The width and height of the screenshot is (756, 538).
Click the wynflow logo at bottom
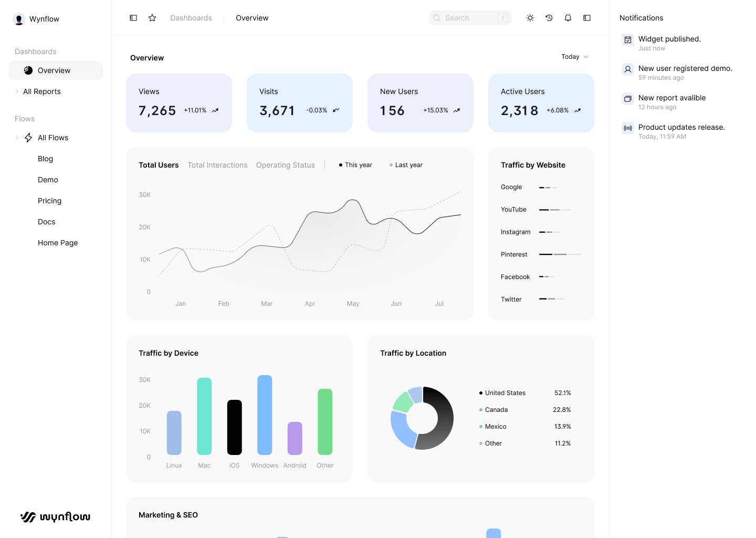click(55, 517)
